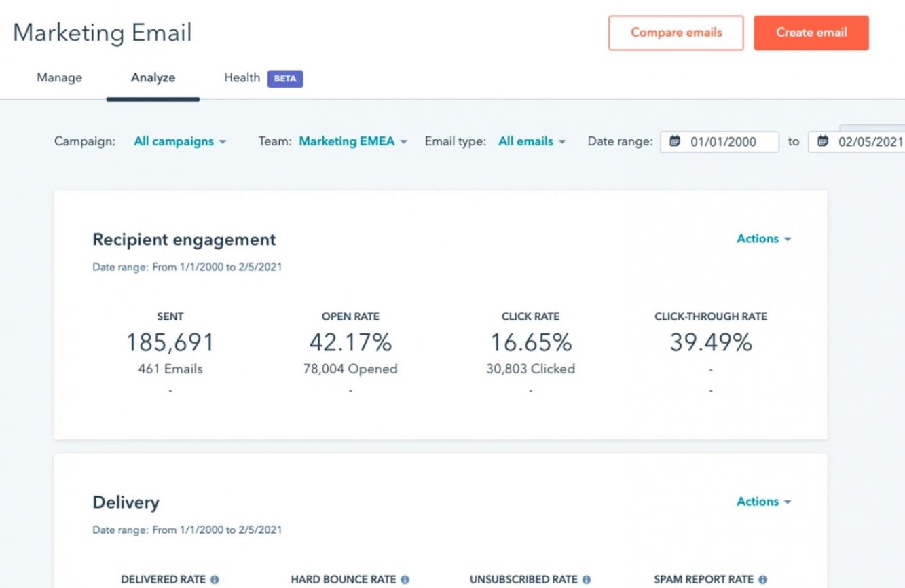Click the start date field 01/01/2000

[x=719, y=141]
